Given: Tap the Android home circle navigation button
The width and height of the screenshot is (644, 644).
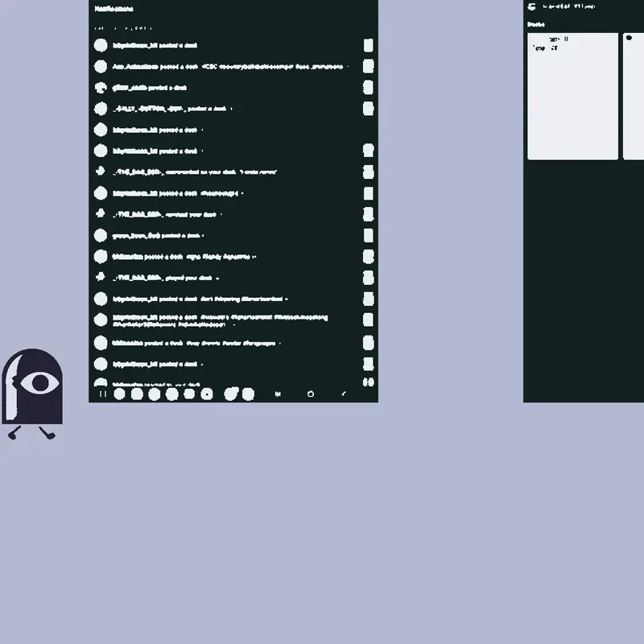Looking at the screenshot, I should coord(311,394).
